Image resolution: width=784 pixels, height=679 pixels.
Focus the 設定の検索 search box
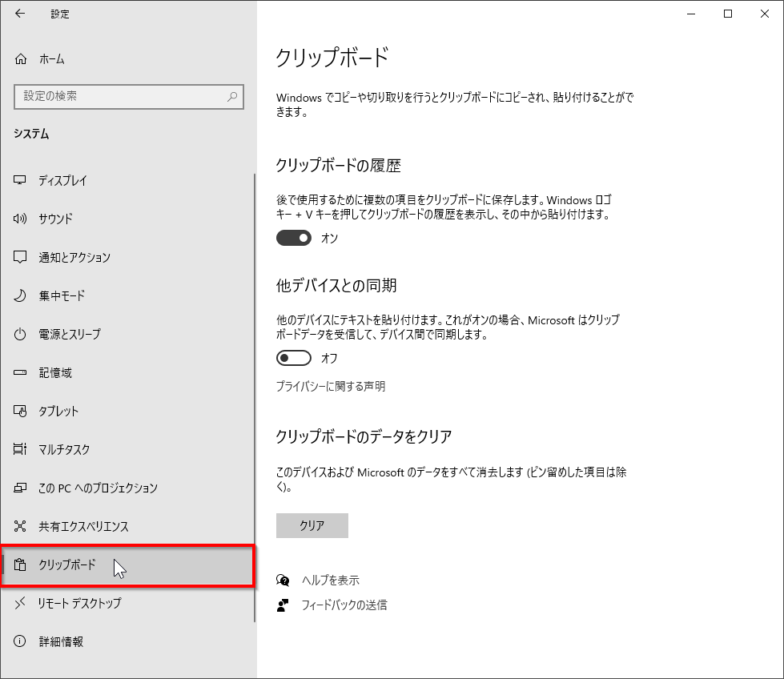pos(128,97)
